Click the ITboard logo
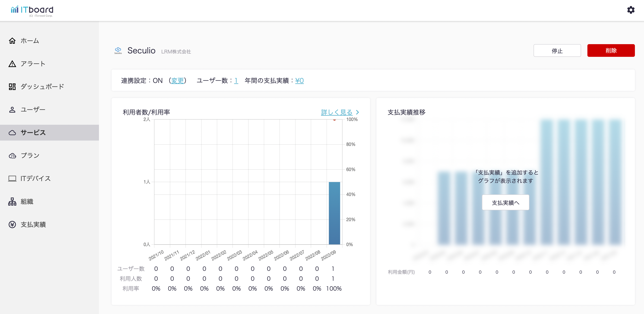 click(32, 10)
